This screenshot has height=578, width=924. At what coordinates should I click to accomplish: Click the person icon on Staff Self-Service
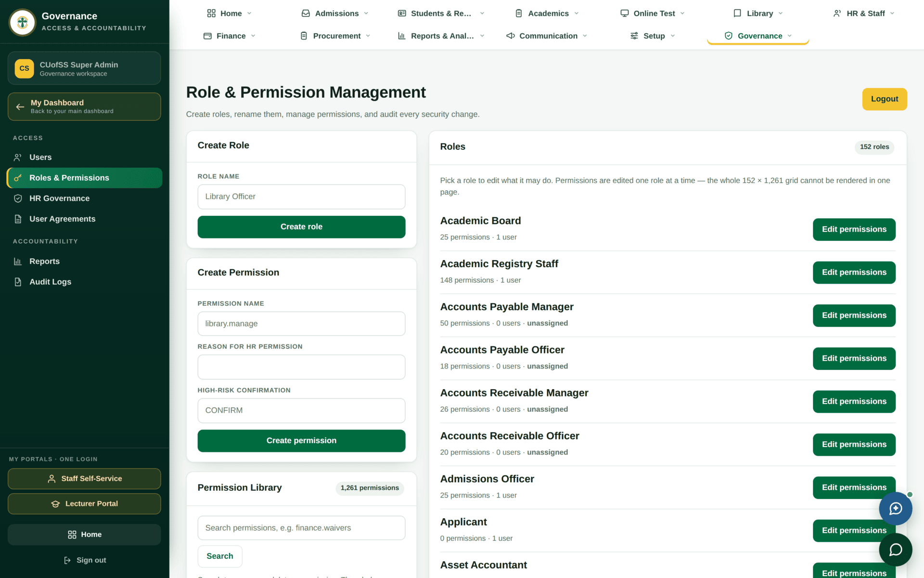pos(51,479)
